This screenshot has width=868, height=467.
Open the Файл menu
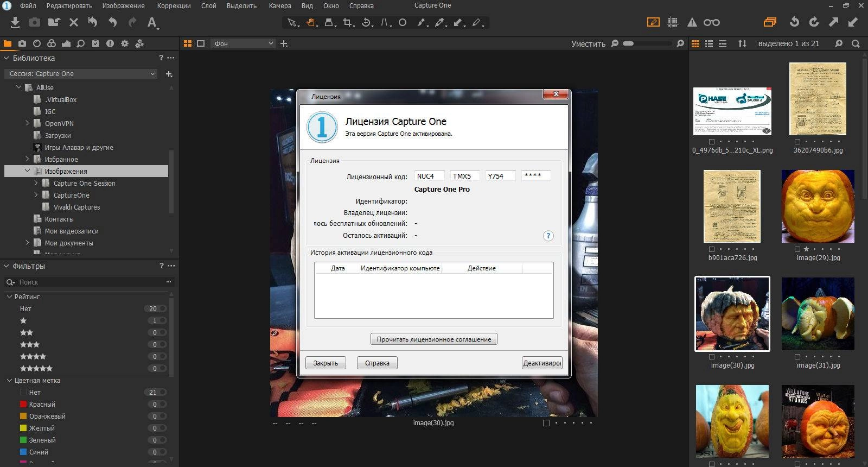point(28,6)
